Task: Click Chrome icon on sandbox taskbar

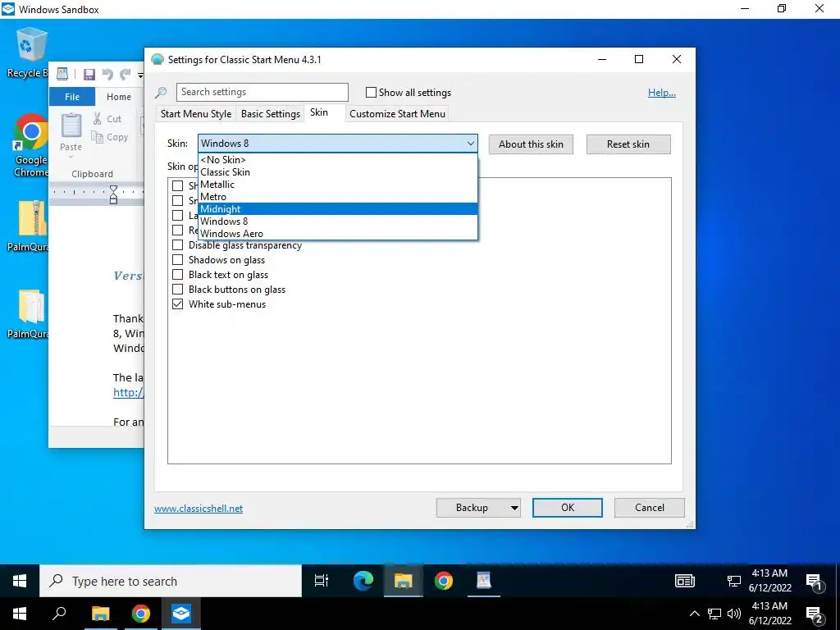Action: click(x=444, y=581)
